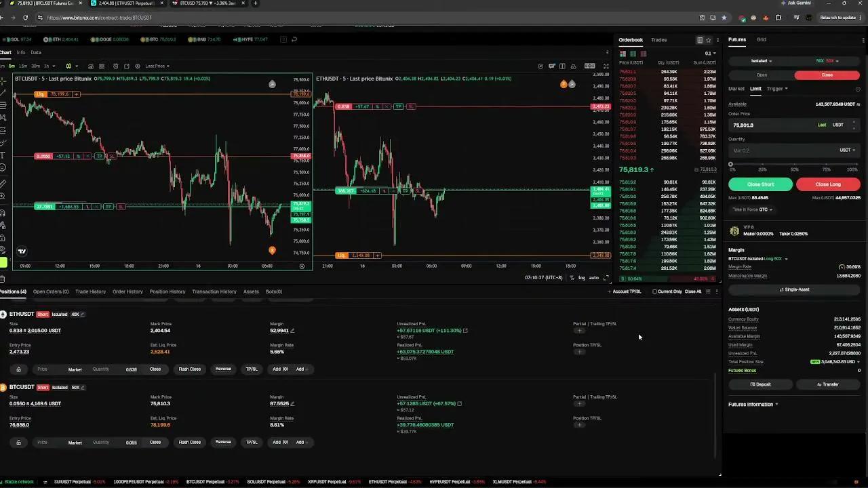
Task: Show buy-and-sell orderbook view icon
Action: point(623,54)
